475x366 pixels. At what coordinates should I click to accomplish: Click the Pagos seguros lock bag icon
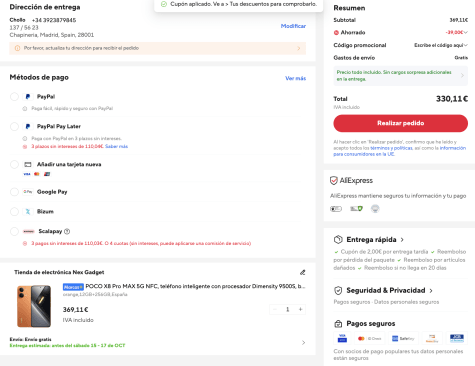[x=338, y=323]
